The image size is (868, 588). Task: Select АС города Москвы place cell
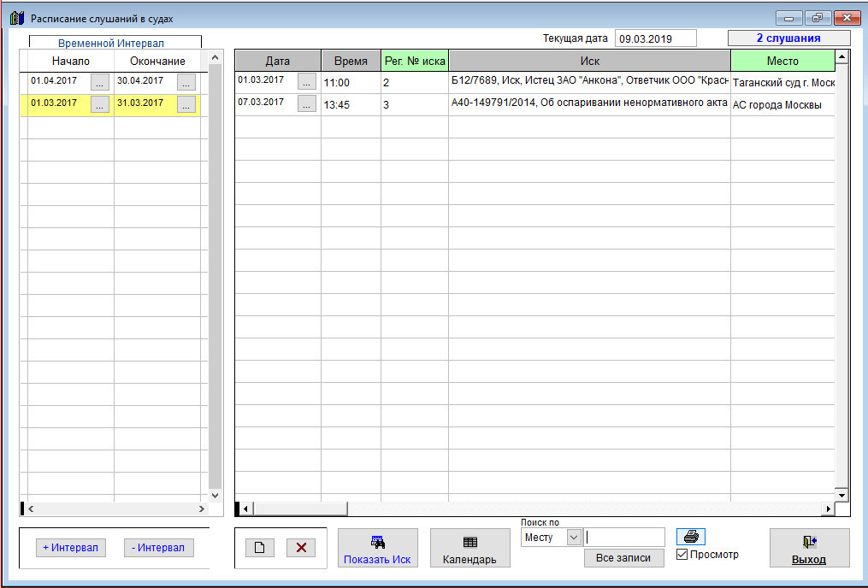(782, 104)
